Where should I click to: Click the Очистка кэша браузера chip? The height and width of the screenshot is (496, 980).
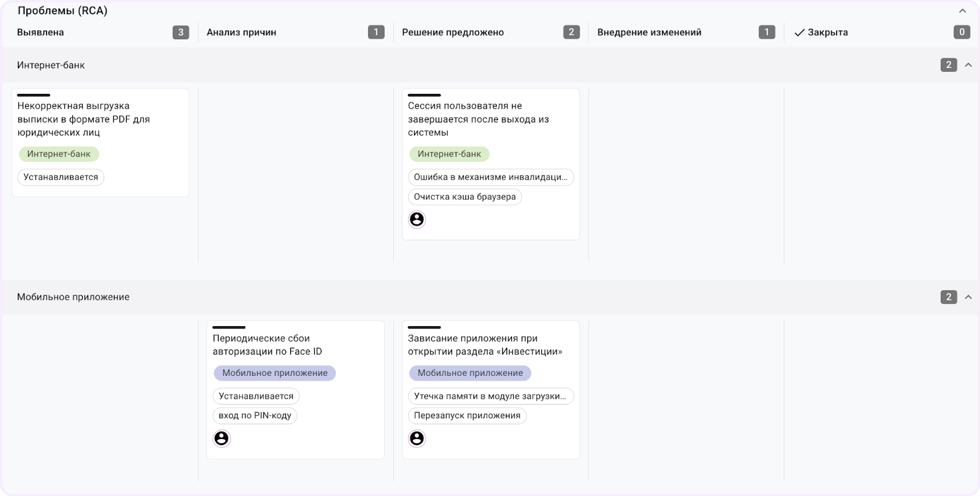[x=464, y=197]
